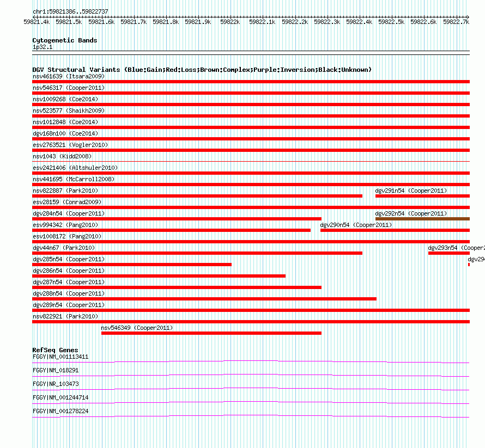
Task: Open variant dgv286n54 (Cooper2011)
Action: (69, 271)
